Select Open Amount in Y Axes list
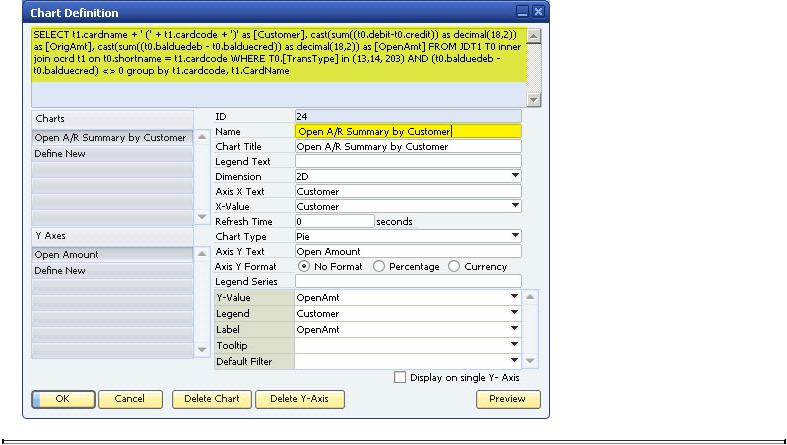 point(112,254)
